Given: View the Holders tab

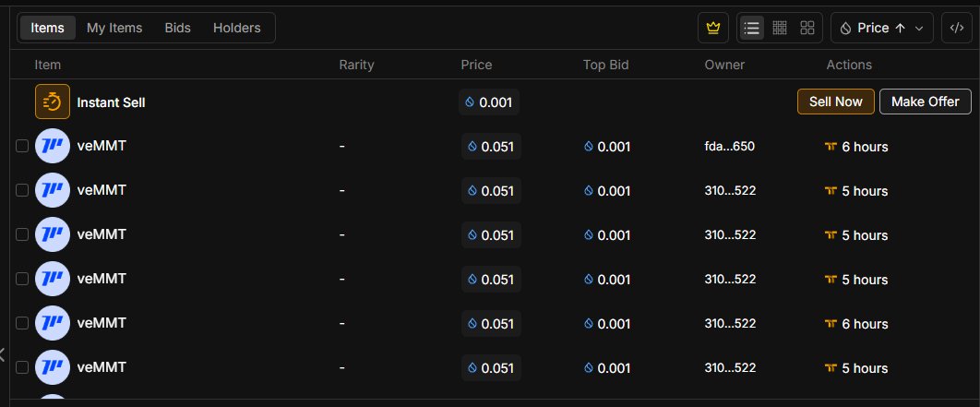Looking at the screenshot, I should click(x=237, y=28).
